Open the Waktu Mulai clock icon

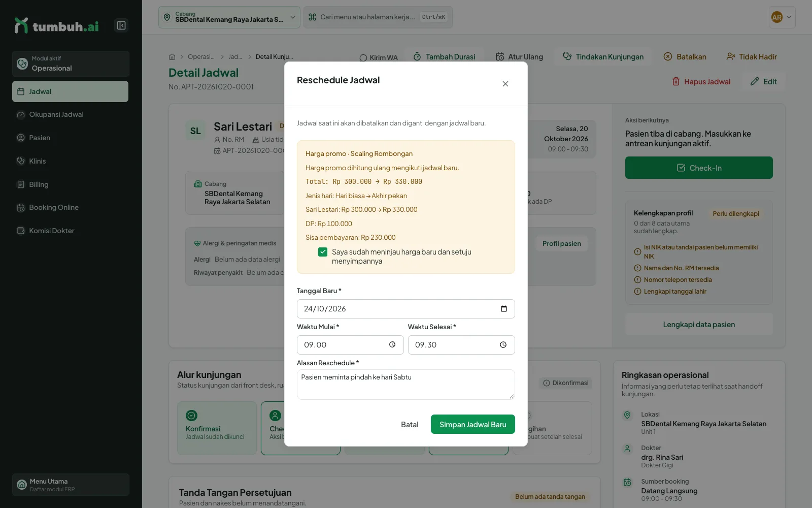pyautogui.click(x=392, y=345)
